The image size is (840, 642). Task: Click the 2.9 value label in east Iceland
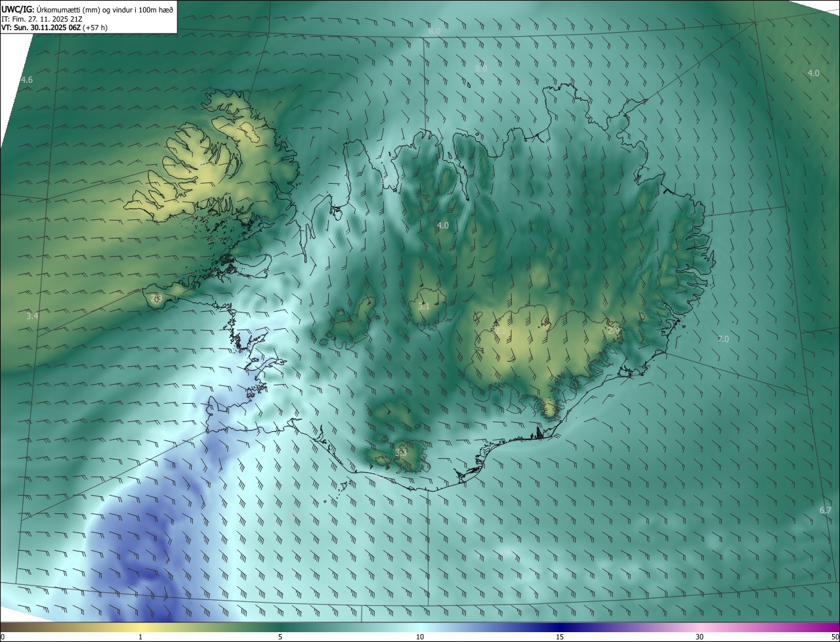[x=614, y=330]
